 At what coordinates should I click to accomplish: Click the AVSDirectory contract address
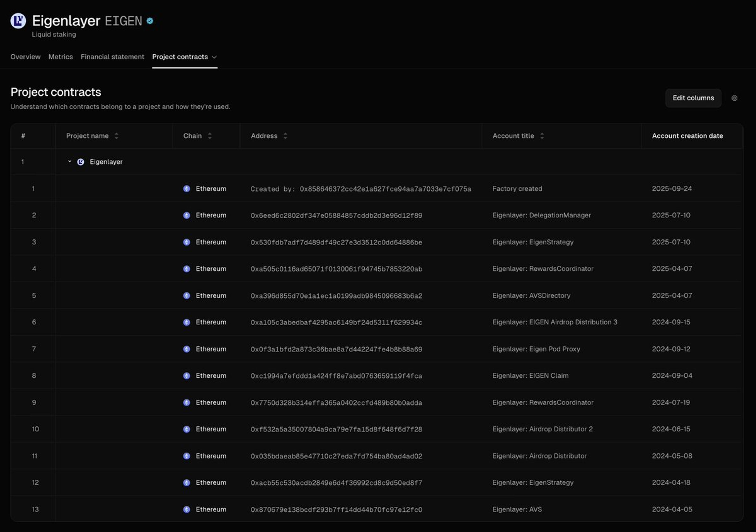pos(336,296)
